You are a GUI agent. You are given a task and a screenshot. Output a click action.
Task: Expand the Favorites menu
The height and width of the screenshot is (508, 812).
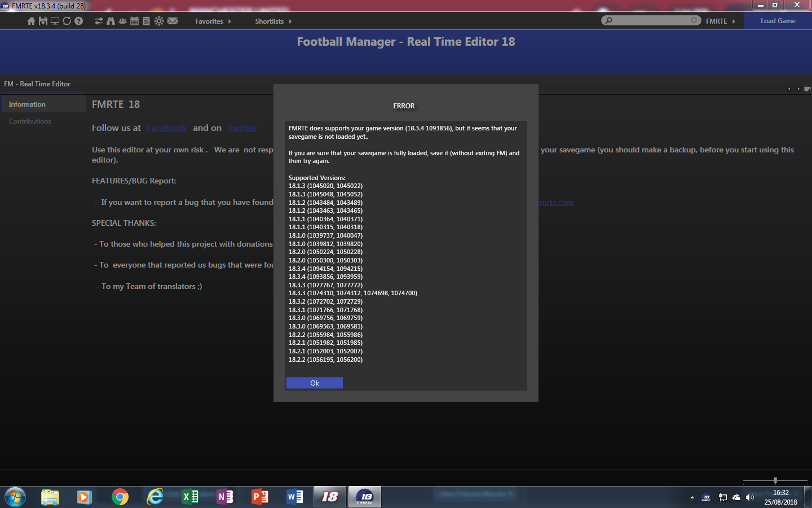coord(213,21)
